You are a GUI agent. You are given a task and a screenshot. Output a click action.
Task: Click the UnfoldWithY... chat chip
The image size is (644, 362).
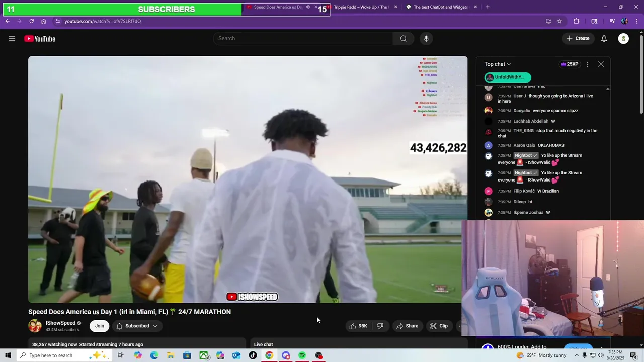coord(508,77)
